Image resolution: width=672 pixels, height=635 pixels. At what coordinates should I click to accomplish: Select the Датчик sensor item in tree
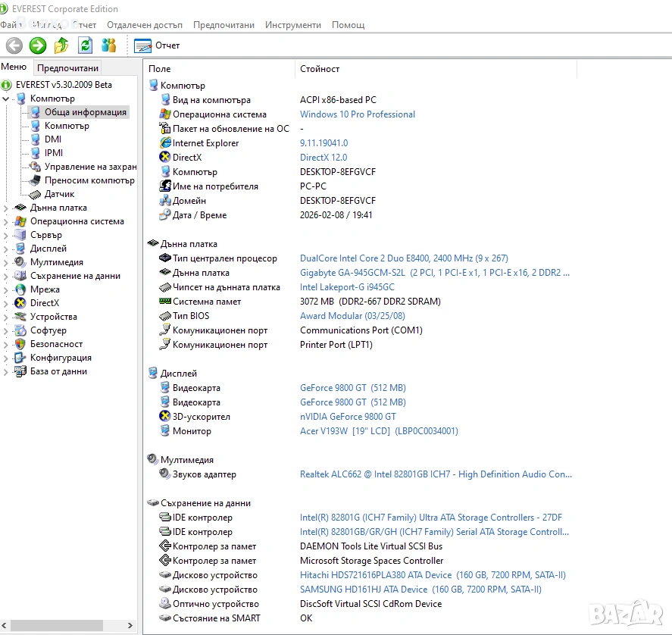tap(59, 194)
